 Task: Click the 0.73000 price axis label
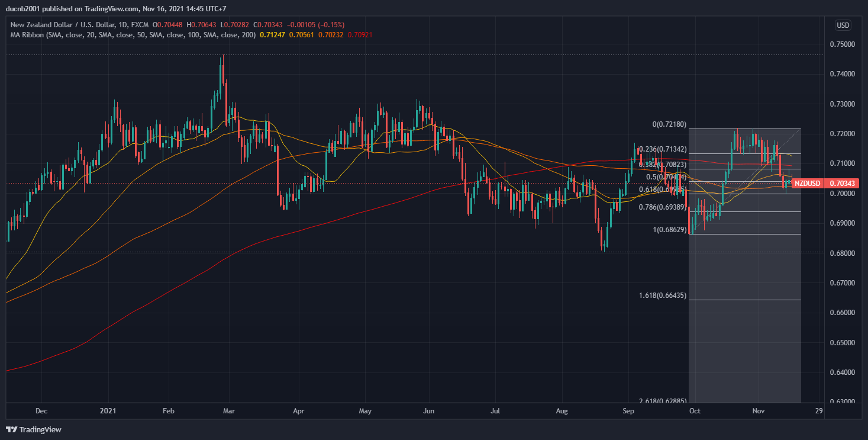[842, 104]
